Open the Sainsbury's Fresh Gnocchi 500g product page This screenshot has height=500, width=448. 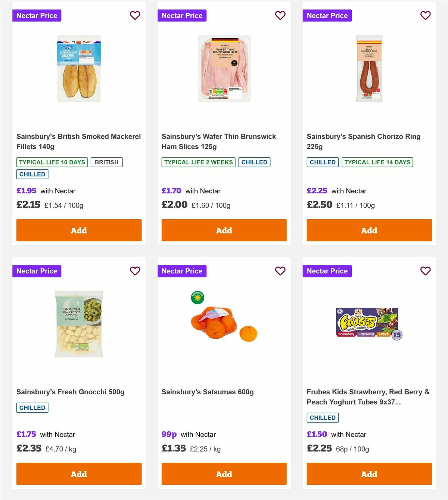(x=71, y=392)
